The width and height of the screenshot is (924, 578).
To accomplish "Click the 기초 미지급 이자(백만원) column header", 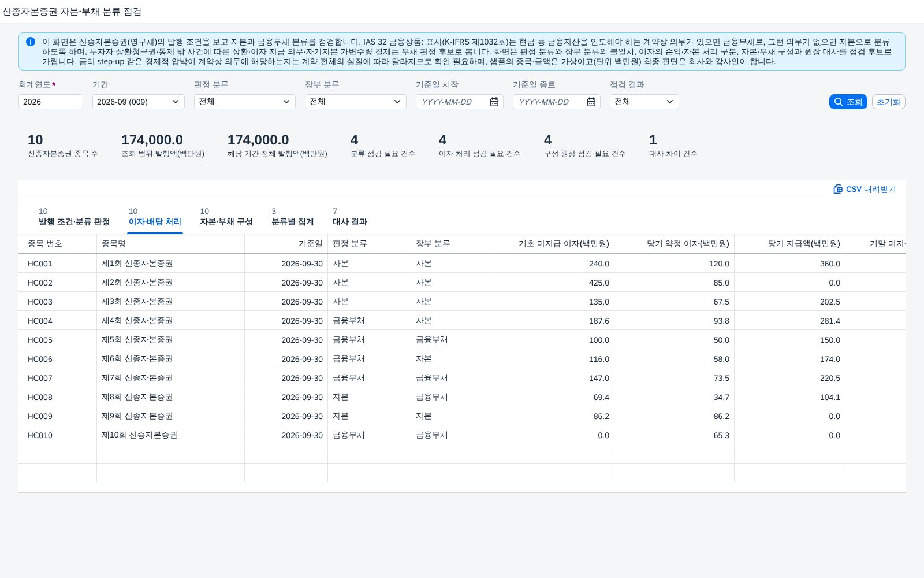I will [554, 244].
